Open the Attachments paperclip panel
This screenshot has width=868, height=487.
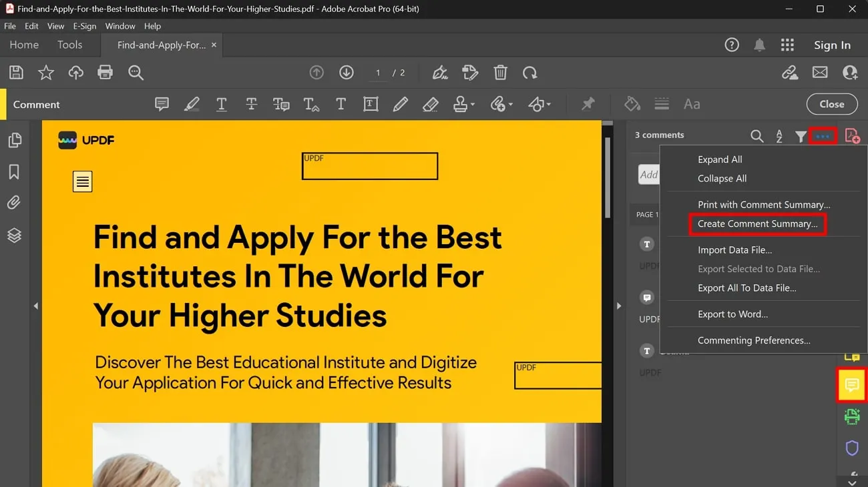point(14,202)
